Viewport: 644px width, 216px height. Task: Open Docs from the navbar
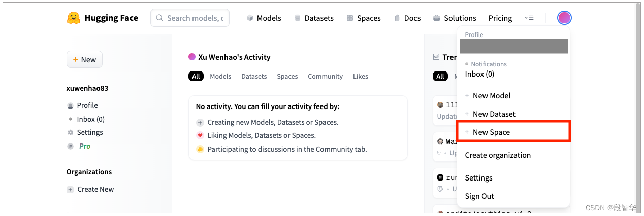tap(407, 18)
